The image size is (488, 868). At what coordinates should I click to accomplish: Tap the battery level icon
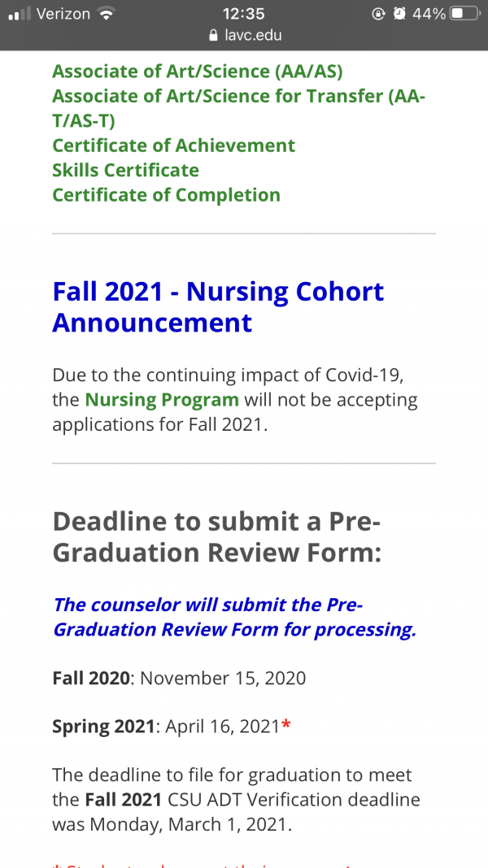tap(466, 14)
